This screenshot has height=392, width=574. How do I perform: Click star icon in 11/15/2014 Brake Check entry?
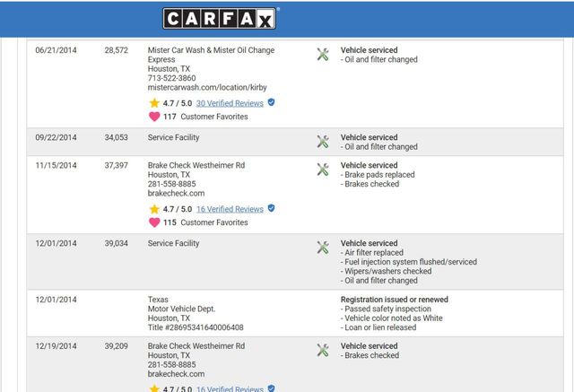pos(154,209)
